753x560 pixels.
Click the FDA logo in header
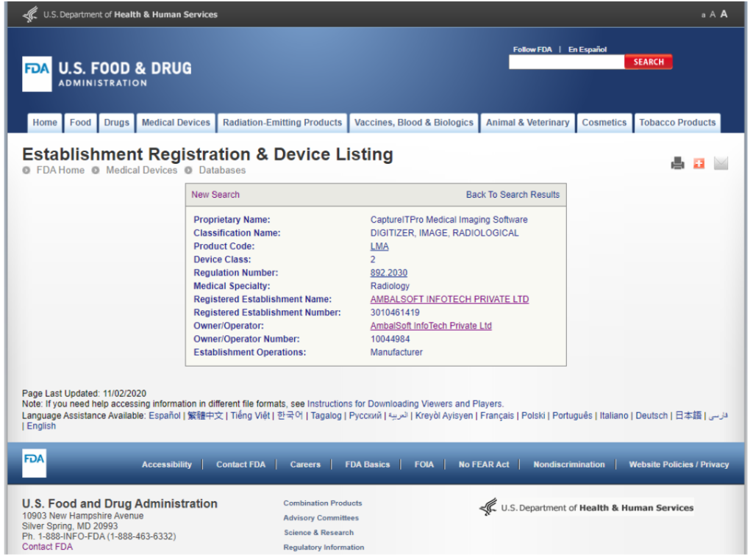click(37, 73)
